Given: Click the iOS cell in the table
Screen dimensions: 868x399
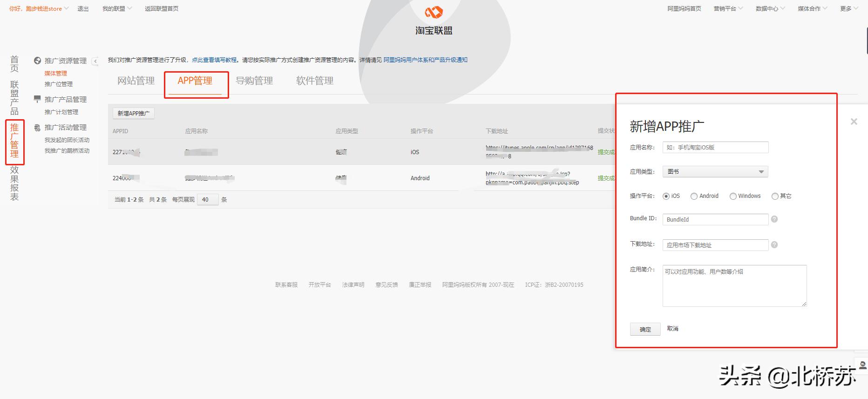Looking at the screenshot, I should click(x=415, y=152).
